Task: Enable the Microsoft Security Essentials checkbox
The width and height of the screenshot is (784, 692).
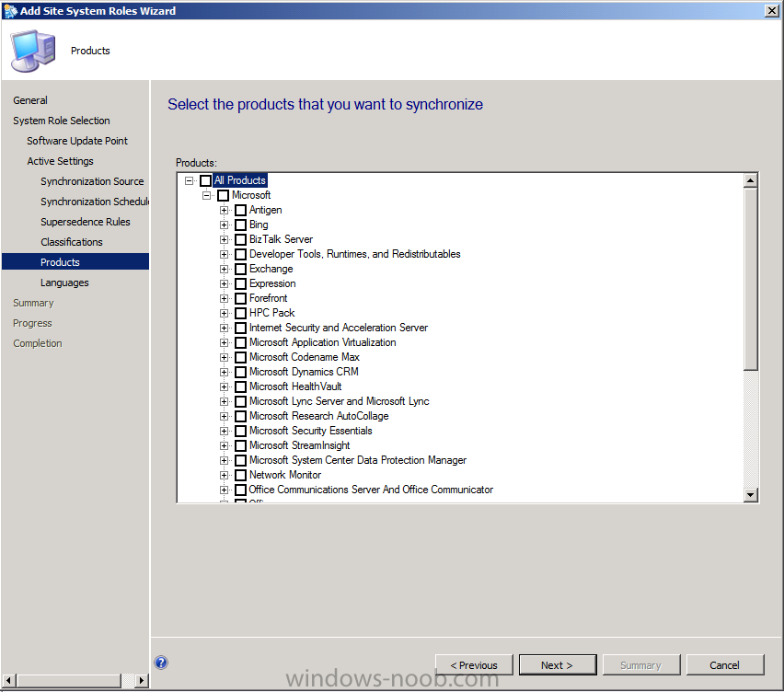Action: coord(240,431)
